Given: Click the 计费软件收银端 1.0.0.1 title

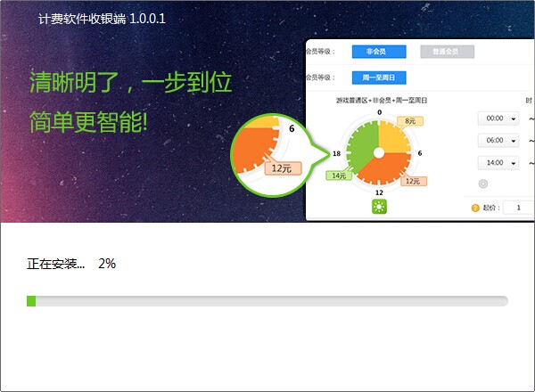Looking at the screenshot, I should tap(102, 19).
